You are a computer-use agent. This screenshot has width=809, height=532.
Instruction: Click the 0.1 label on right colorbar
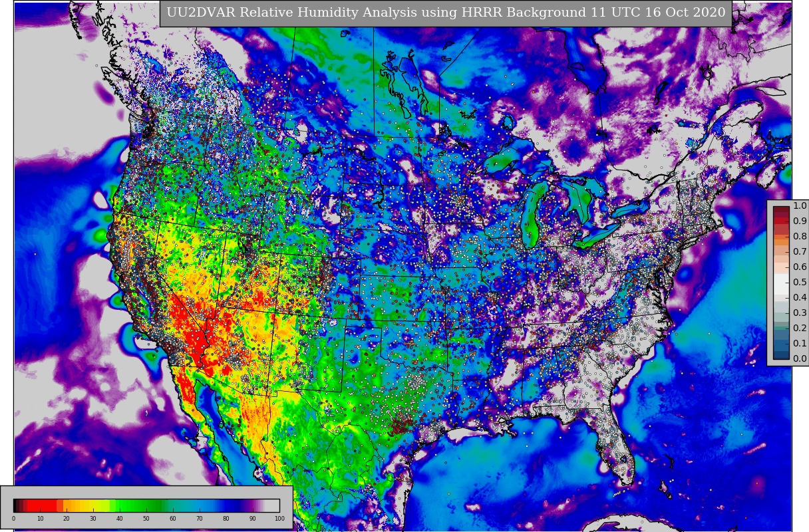pyautogui.click(x=799, y=344)
